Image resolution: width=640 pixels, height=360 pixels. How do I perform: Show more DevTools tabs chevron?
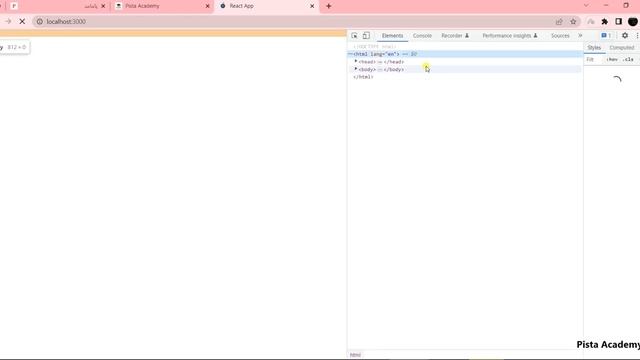(580, 36)
